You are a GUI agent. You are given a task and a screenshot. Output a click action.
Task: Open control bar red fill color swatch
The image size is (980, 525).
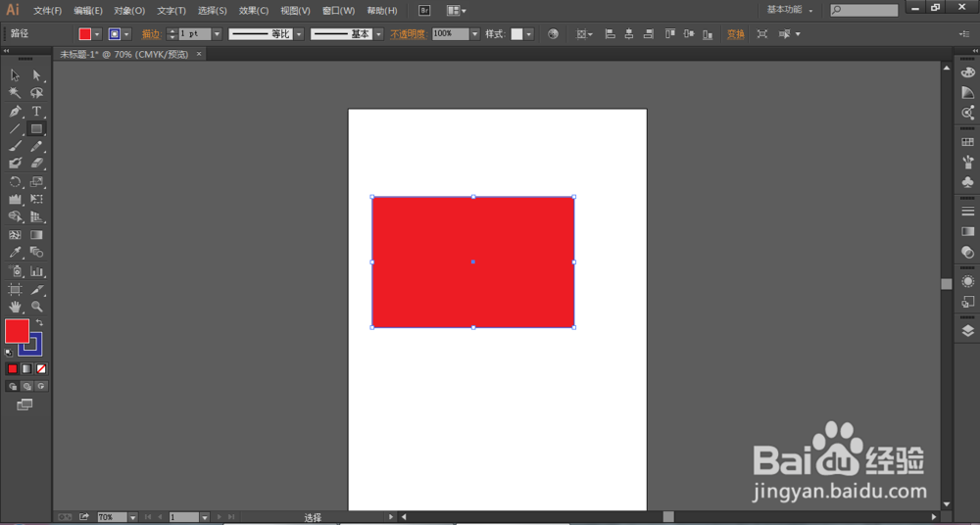pos(85,33)
